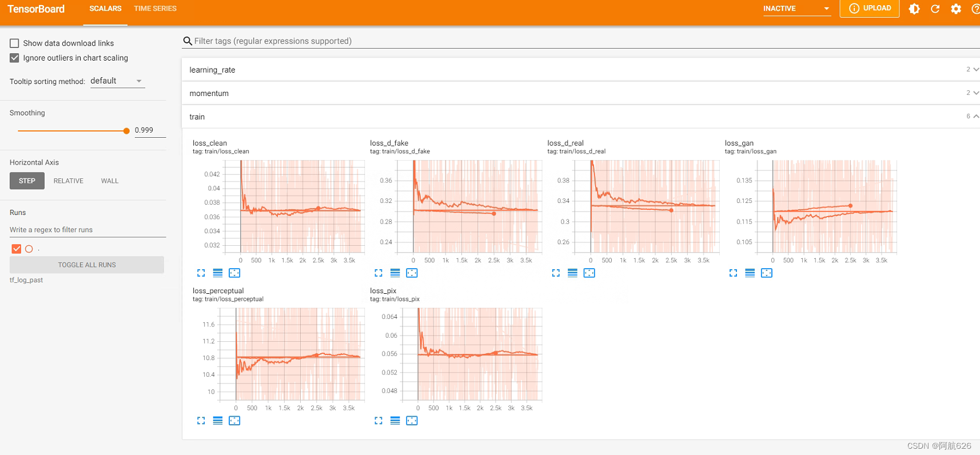
Task: Expand the loss_perceptual chart to full size
Action: [201, 421]
